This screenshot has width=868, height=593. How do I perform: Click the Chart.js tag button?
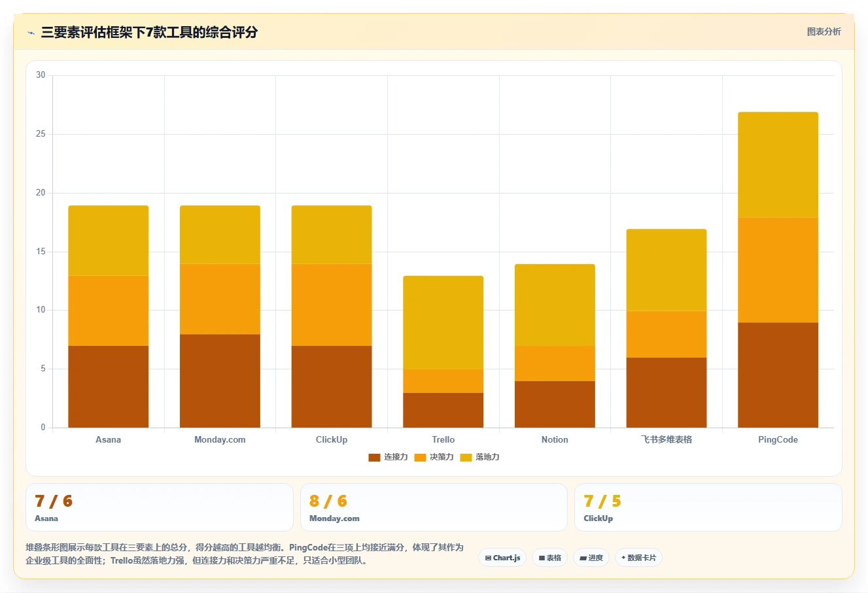[x=502, y=558]
